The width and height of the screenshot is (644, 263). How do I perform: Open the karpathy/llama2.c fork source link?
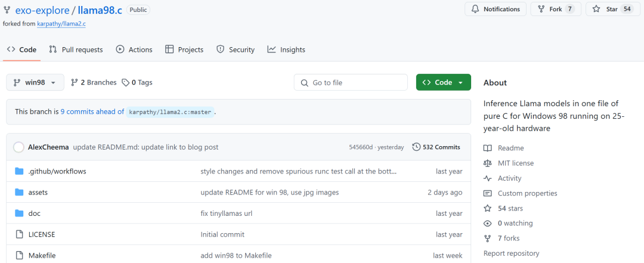61,24
